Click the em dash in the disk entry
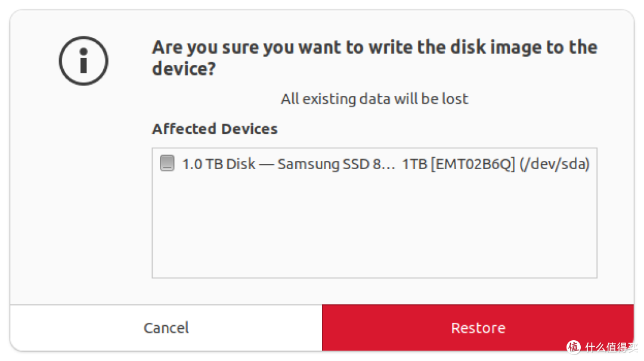The width and height of the screenshot is (644, 361). pyautogui.click(x=266, y=164)
